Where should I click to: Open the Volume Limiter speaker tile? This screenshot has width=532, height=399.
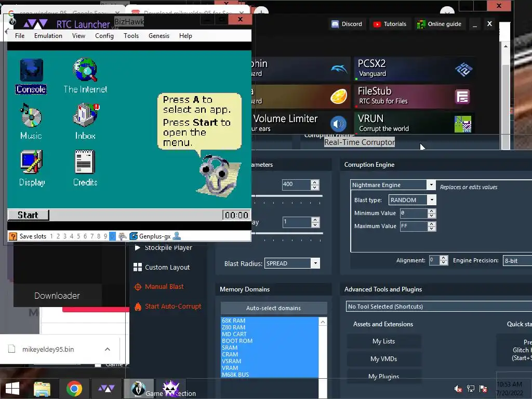(339, 124)
